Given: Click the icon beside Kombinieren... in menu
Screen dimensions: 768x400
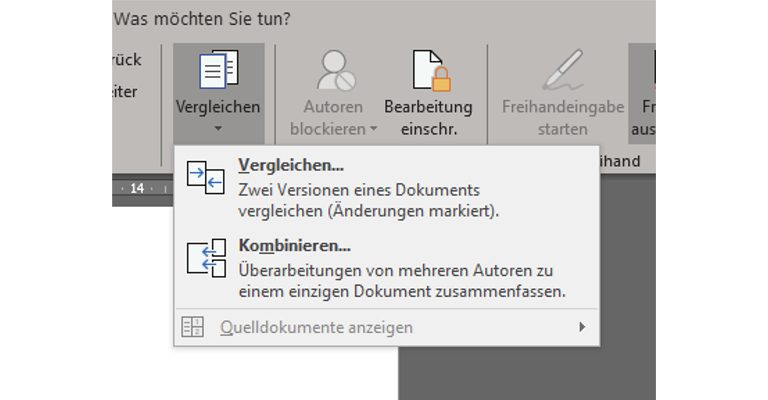Looking at the screenshot, I should click(x=205, y=259).
